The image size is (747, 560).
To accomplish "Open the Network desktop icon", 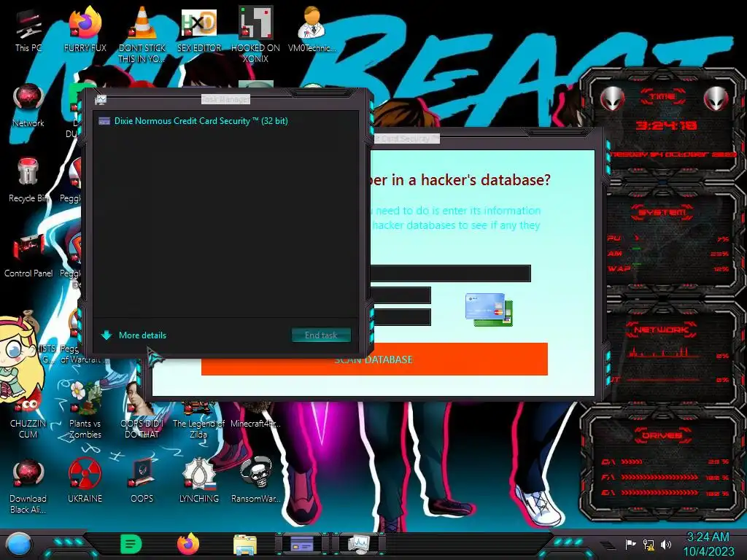I will click(28, 105).
